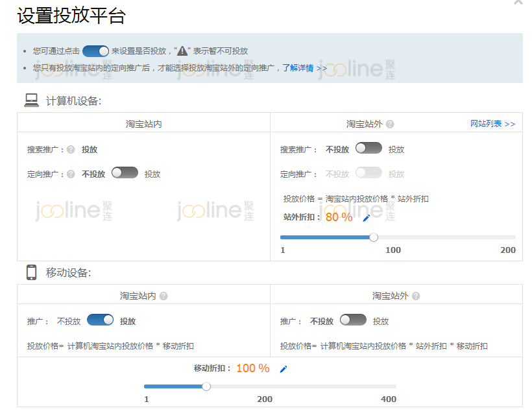Click the 站外折扣 slider handle
Viewport: 532px width, 415px height.
(x=374, y=237)
